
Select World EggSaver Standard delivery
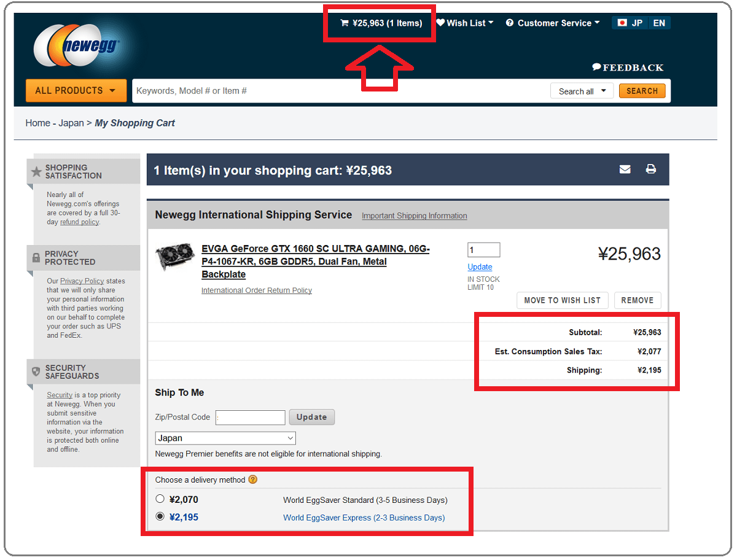[160, 499]
